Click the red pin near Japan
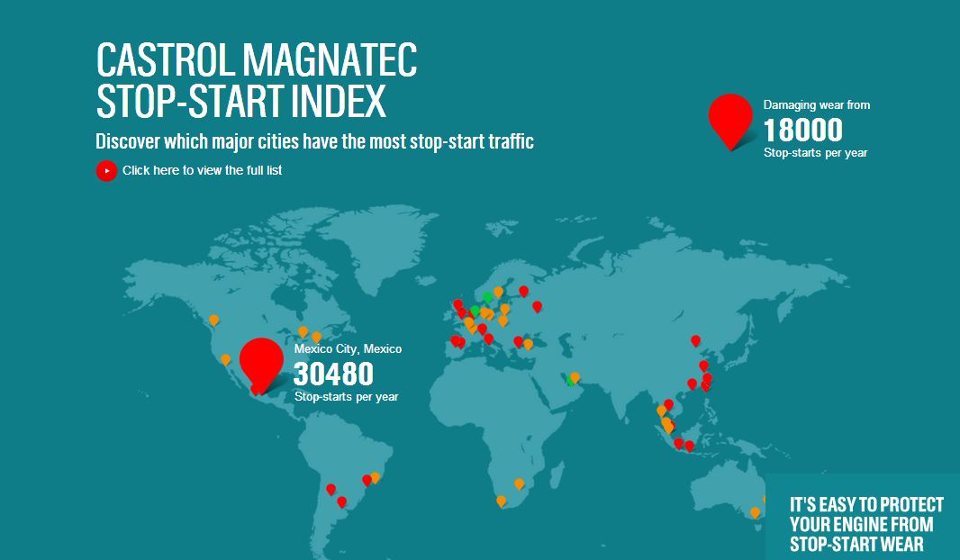 (706, 378)
